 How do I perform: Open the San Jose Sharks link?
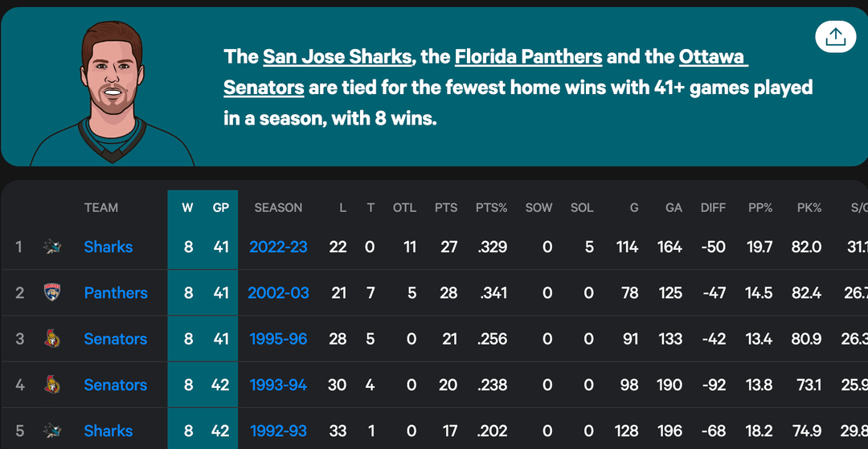[338, 57]
